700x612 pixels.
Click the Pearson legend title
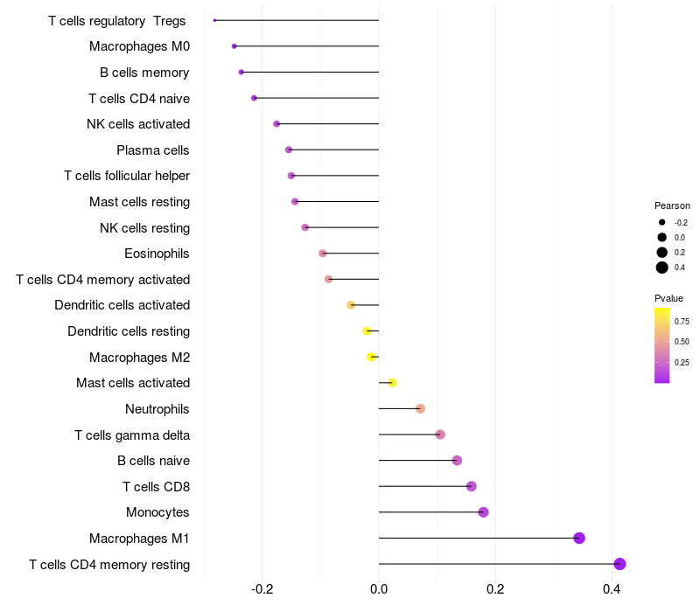672,205
